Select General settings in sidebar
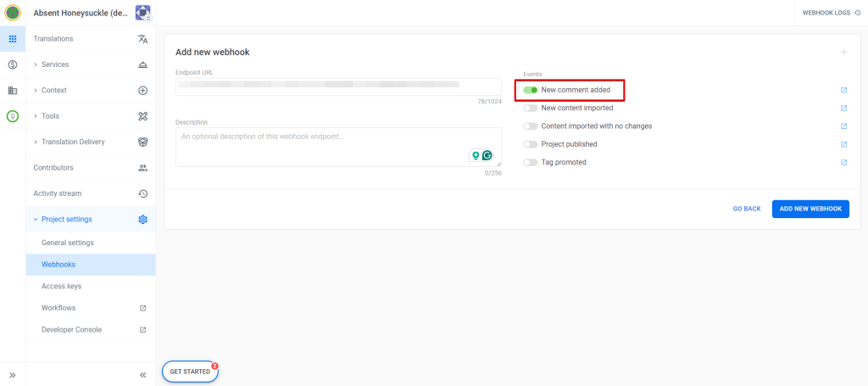Screen dimensions: 868x386 click(x=68, y=243)
